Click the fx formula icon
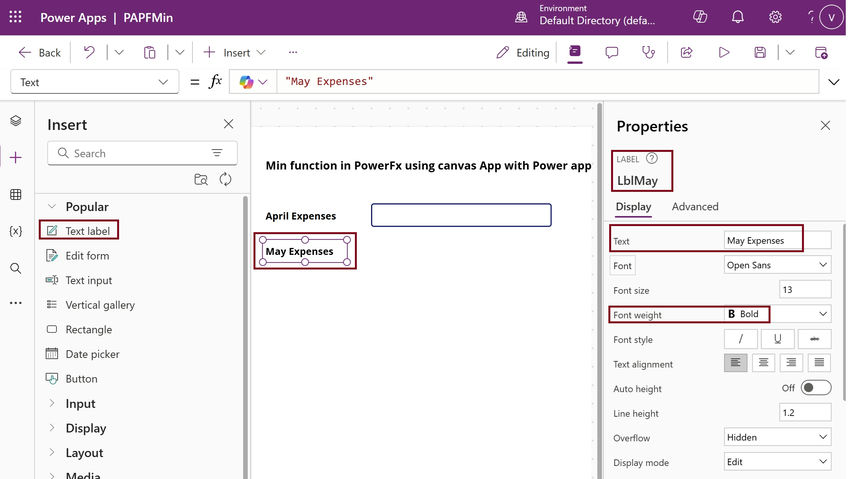Screen dimensions: 850x479 tap(215, 81)
